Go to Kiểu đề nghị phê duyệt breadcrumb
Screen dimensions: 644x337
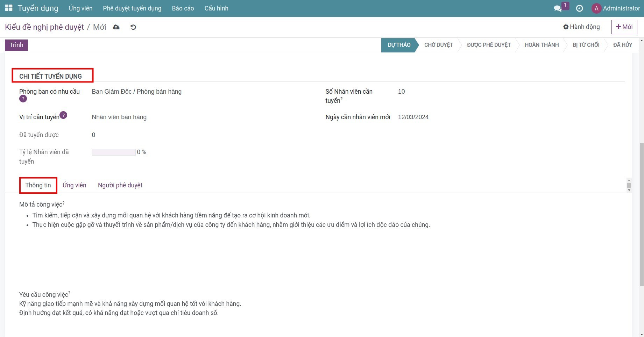44,27
